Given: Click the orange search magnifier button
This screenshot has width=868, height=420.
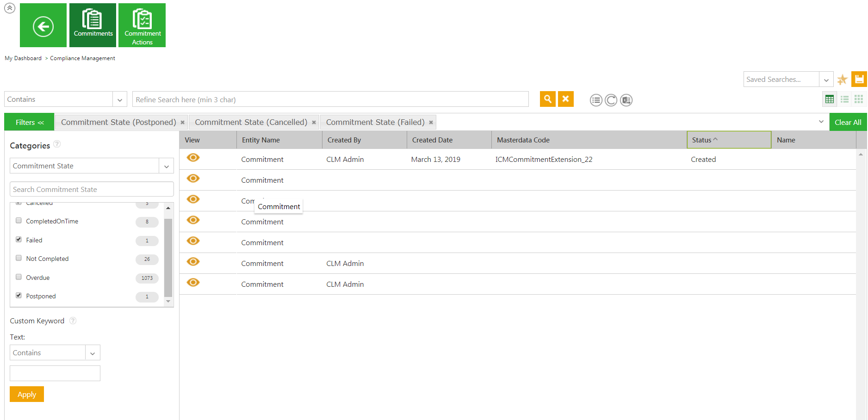Looking at the screenshot, I should tap(547, 99).
